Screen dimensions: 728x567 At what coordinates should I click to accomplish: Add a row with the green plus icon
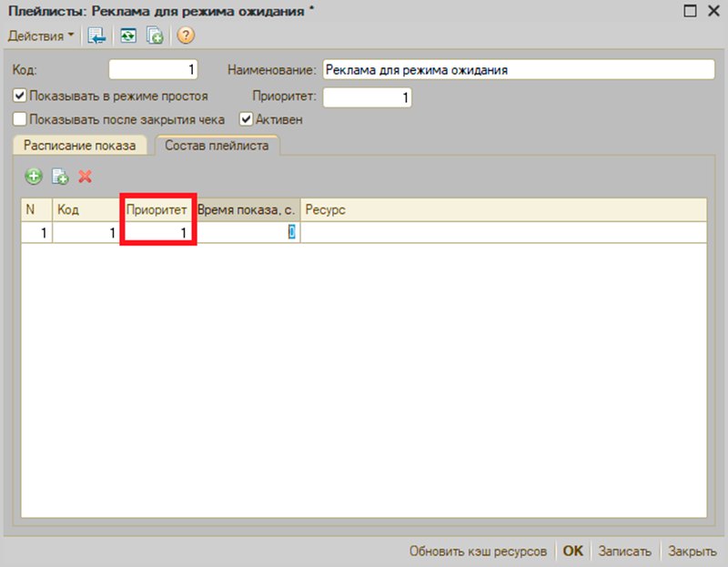[34, 177]
